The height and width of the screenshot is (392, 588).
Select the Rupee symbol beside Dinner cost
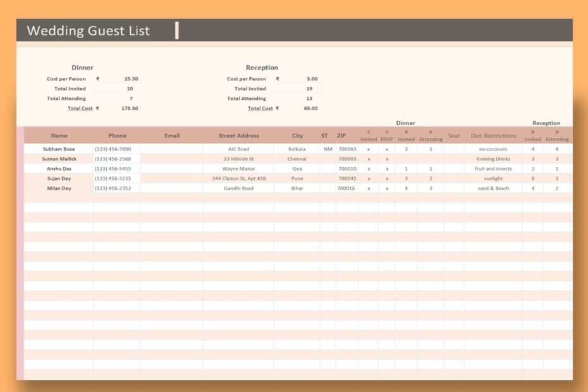[98, 78]
